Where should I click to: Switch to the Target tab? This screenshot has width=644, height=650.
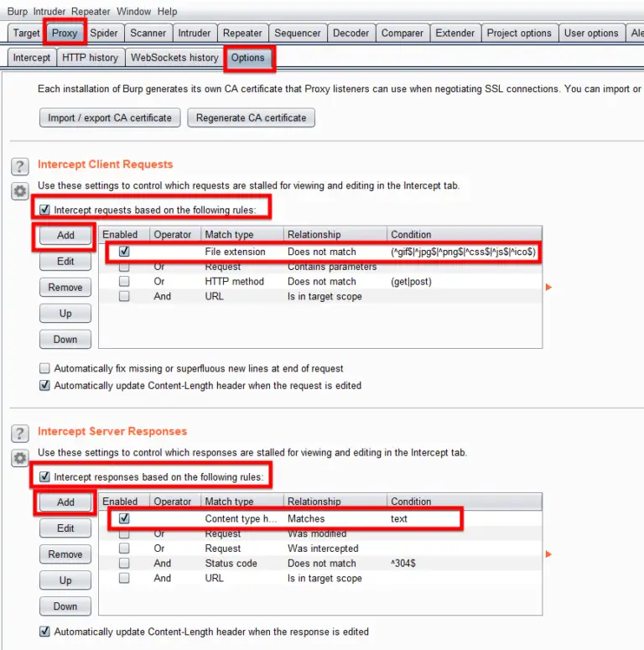(26, 33)
